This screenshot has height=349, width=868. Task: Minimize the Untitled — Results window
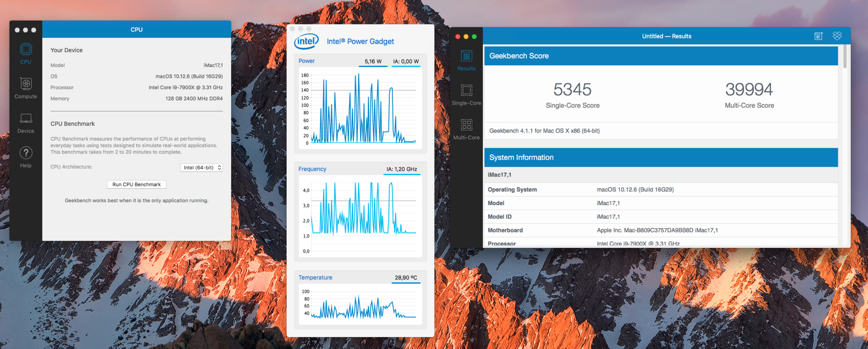click(466, 37)
